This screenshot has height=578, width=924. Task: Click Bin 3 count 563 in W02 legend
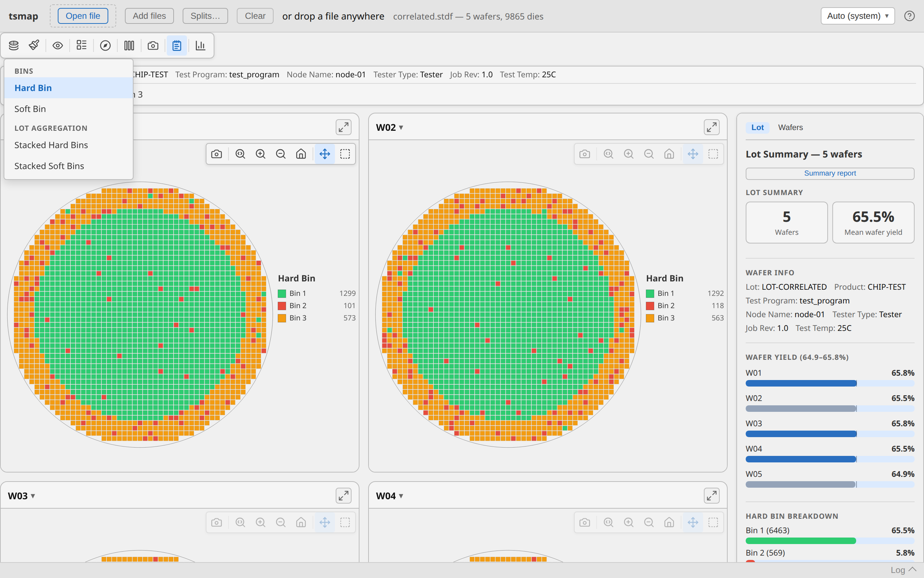pyautogui.click(x=718, y=318)
